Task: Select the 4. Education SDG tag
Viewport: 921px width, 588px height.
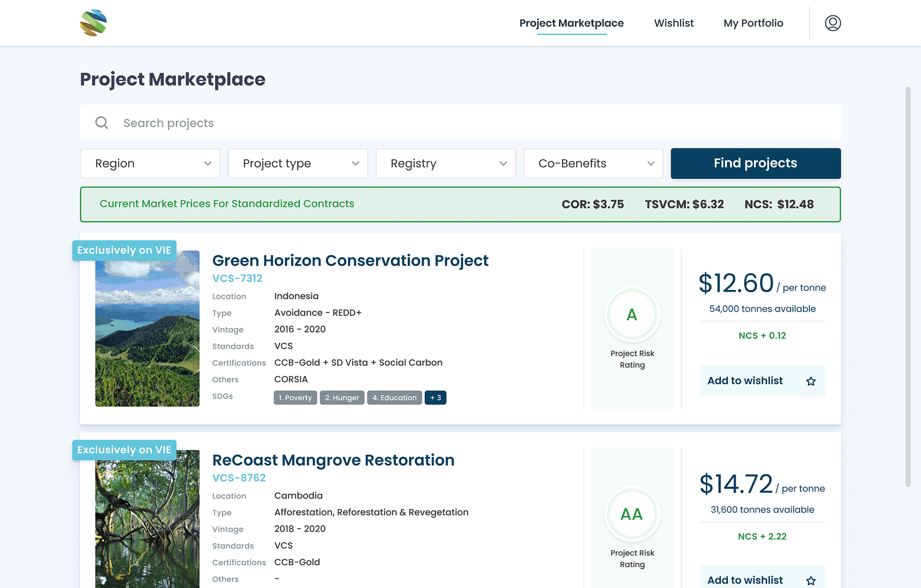Action: pos(394,398)
